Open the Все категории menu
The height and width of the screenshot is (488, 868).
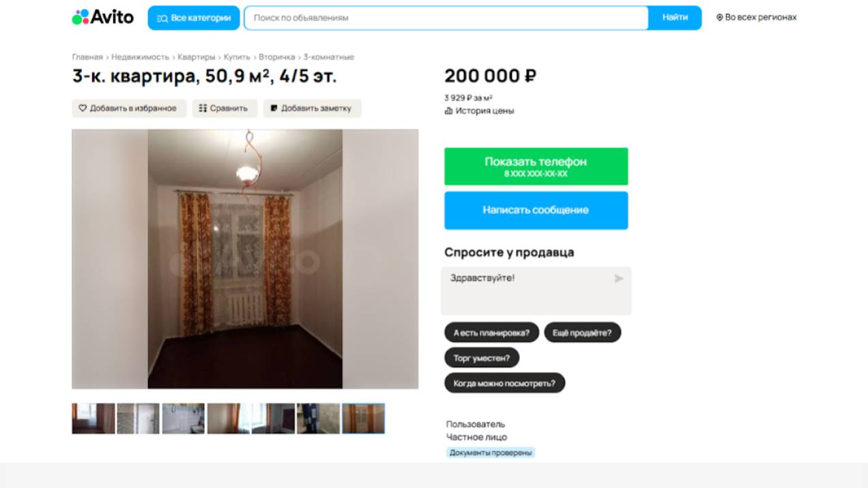coord(194,18)
